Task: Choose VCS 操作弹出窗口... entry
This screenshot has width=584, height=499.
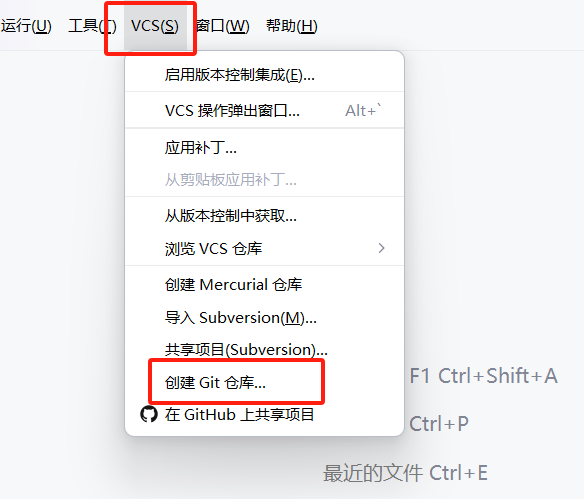Action: point(264,111)
